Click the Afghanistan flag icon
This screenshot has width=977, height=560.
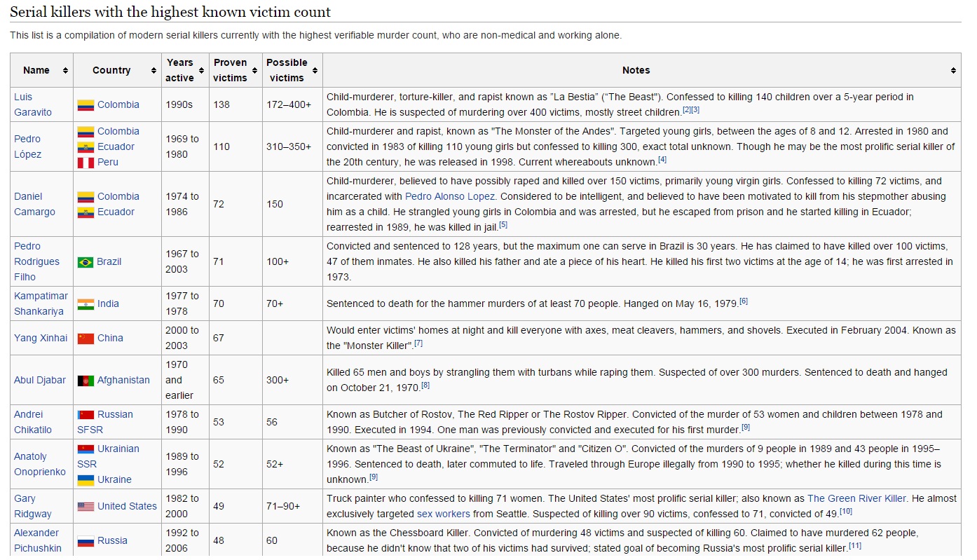86,381
